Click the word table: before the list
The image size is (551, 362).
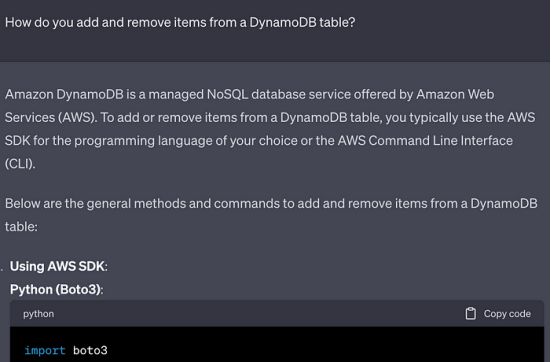(21, 227)
